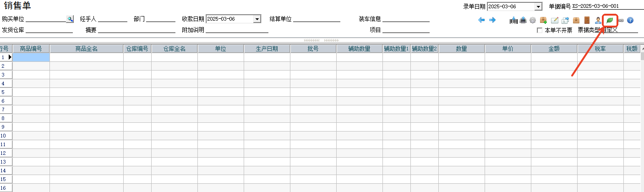644x192 pixels.
Task: Expand the 收款日期 date dropdown
Action: [257, 19]
